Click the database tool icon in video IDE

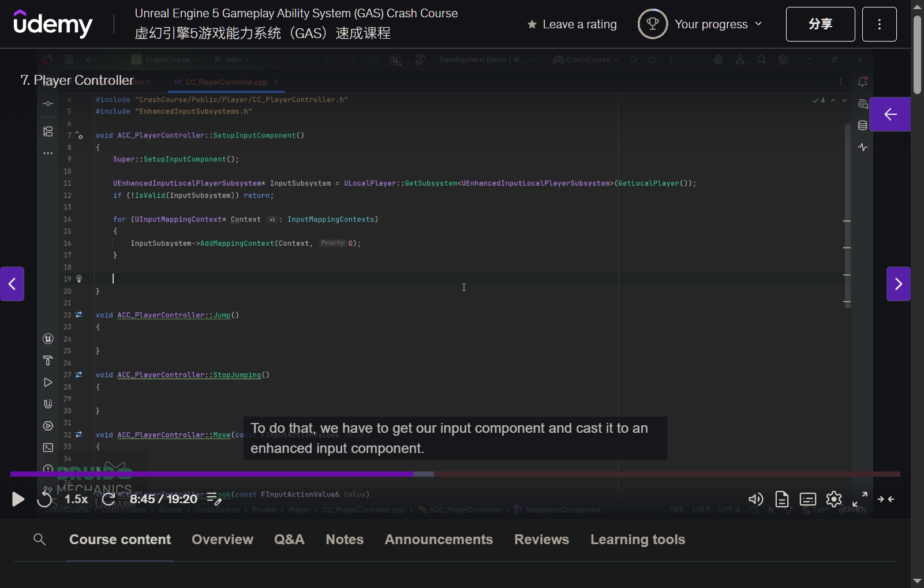[x=863, y=125]
